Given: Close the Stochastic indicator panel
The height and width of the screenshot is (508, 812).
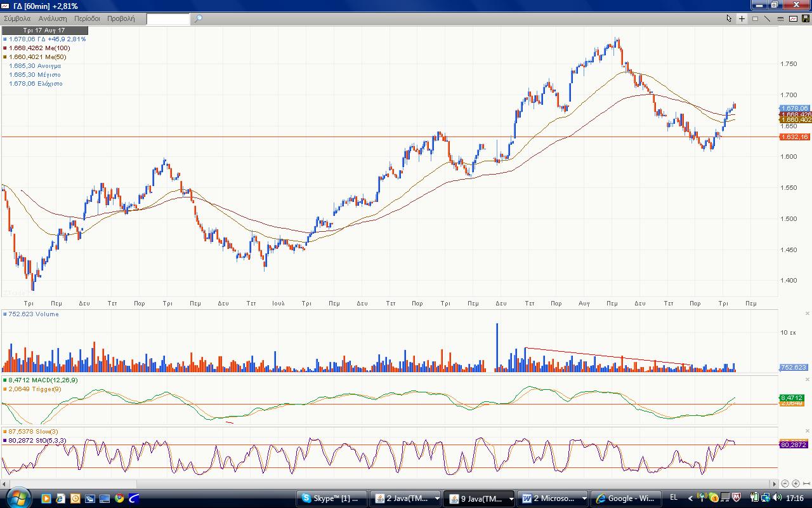Looking at the screenshot, I should [807, 431].
